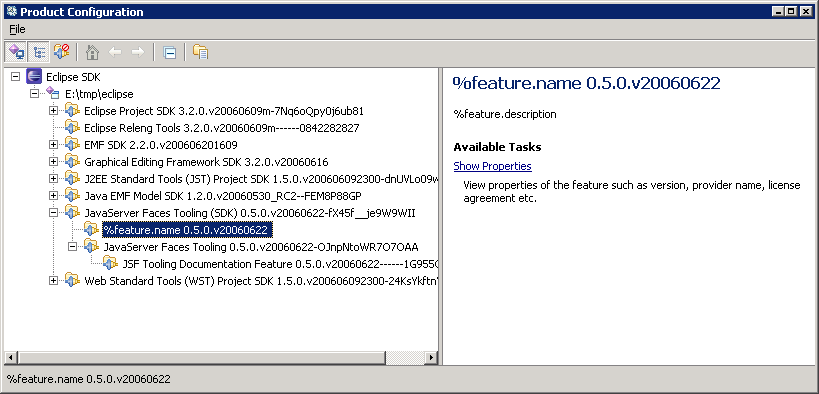This screenshot has width=819, height=394.
Task: Select EMF SDK 2.2.0.v200606201609 row text
Action: click(x=161, y=145)
